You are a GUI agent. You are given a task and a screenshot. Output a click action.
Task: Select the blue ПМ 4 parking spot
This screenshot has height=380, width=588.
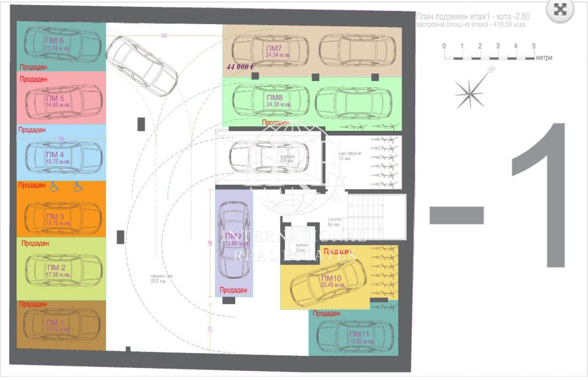coord(61,153)
